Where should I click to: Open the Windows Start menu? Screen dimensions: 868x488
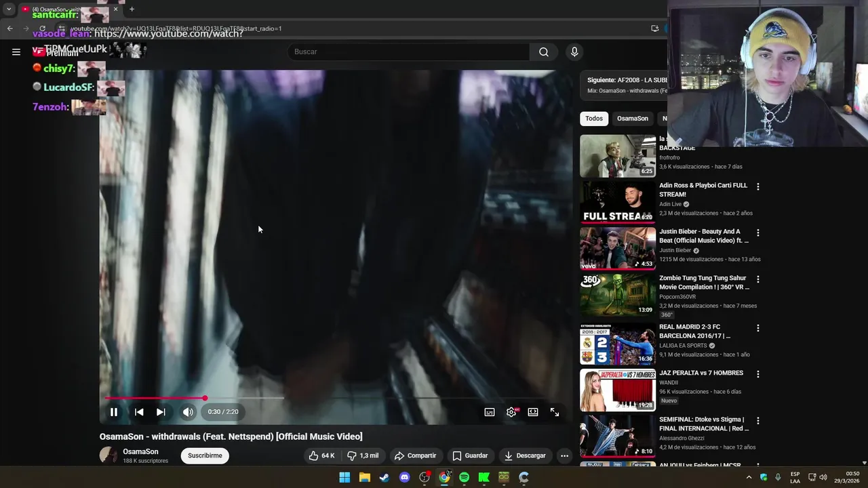coord(344,477)
